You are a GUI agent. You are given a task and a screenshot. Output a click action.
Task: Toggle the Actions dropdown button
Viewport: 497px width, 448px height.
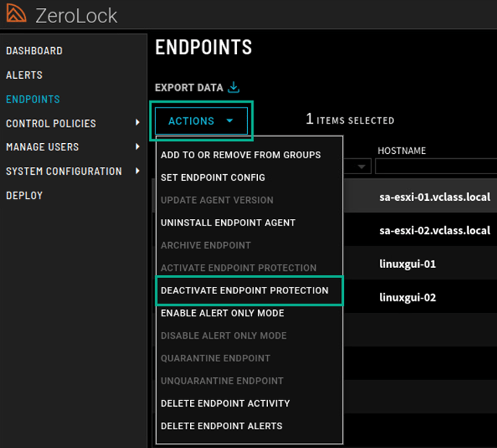202,121
